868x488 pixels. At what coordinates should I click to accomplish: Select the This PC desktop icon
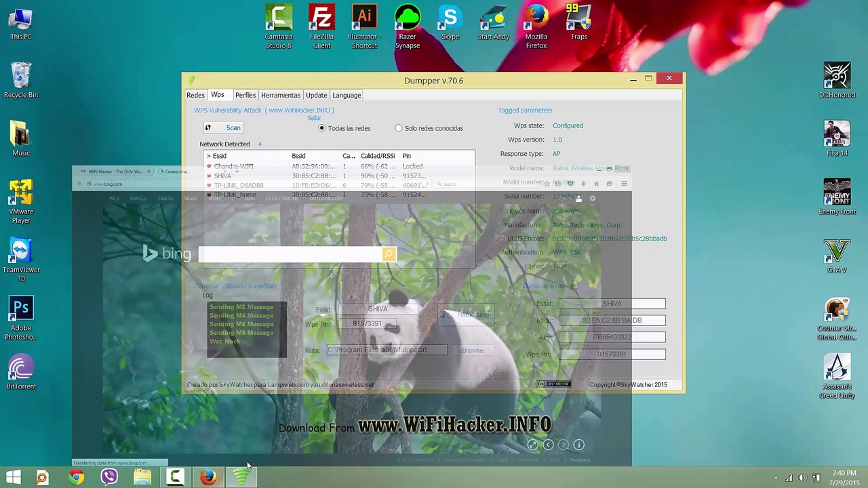[x=21, y=23]
